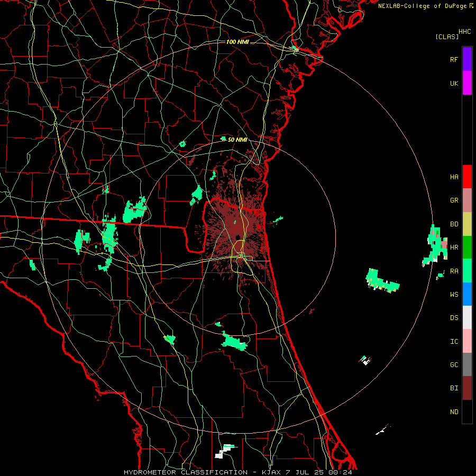Pick the white DS legend swatch

tap(467, 317)
